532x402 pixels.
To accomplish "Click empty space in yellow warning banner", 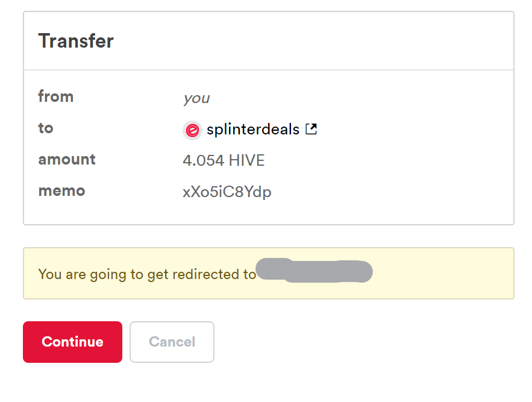I will click(x=441, y=273).
